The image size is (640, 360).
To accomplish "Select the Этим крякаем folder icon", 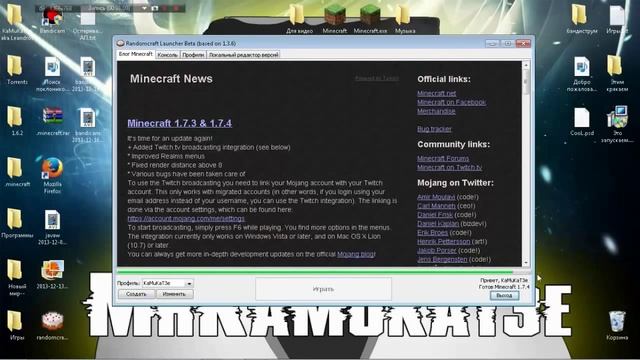I will [617, 73].
